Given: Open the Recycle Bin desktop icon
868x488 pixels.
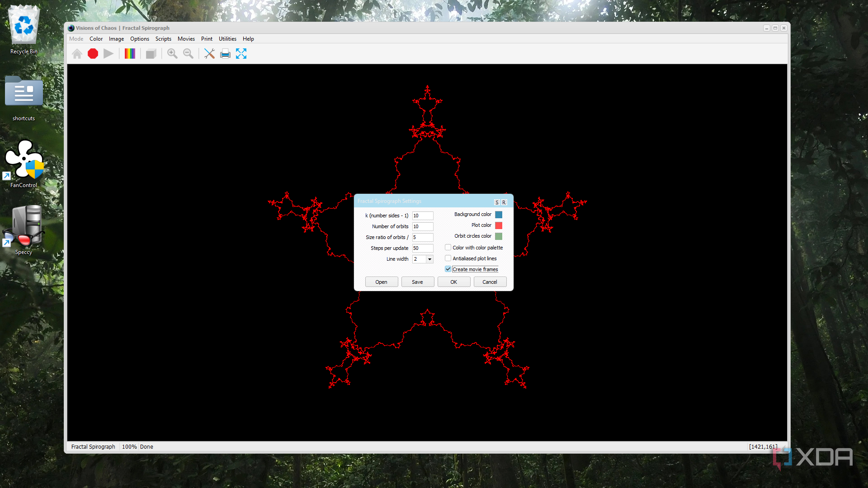Looking at the screenshot, I should click(24, 30).
